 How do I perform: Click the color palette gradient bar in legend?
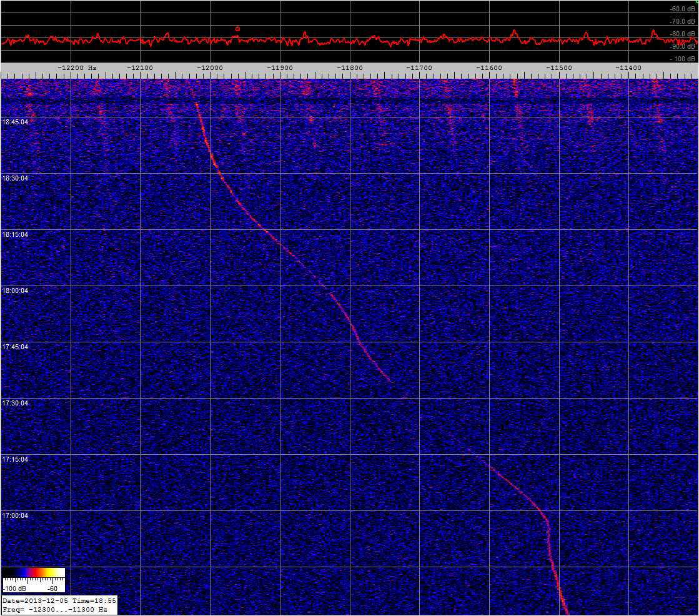[x=34, y=572]
